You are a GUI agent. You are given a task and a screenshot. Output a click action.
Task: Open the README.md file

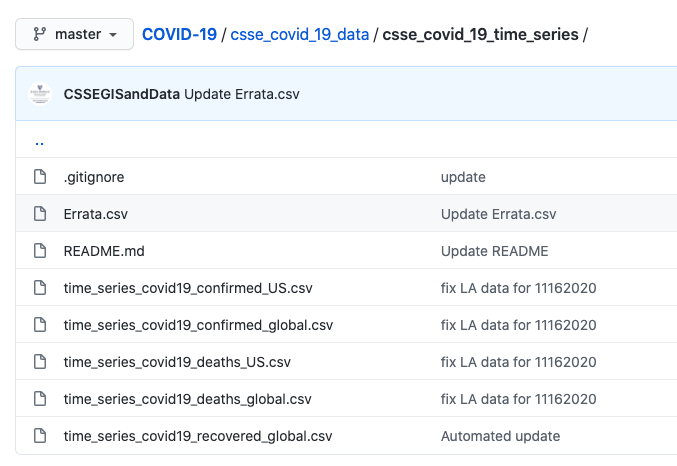[104, 251]
